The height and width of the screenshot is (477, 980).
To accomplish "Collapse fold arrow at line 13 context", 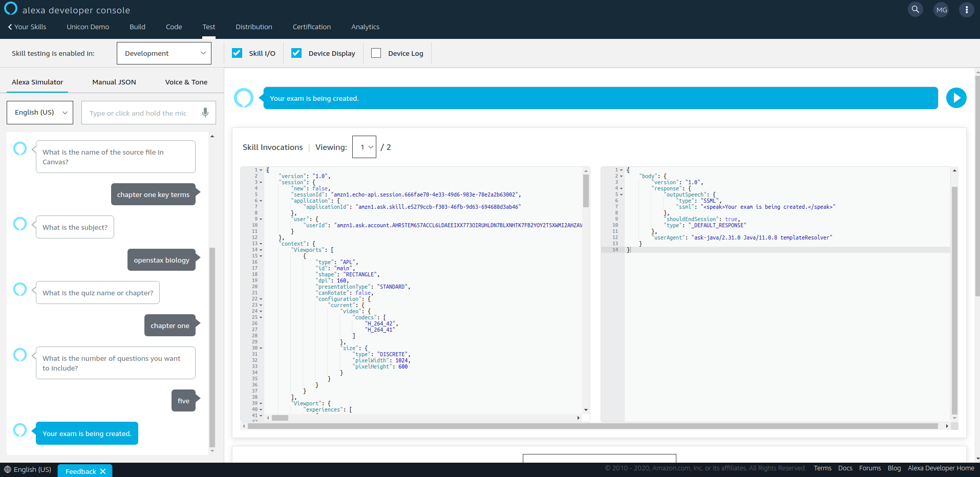I will (261, 244).
